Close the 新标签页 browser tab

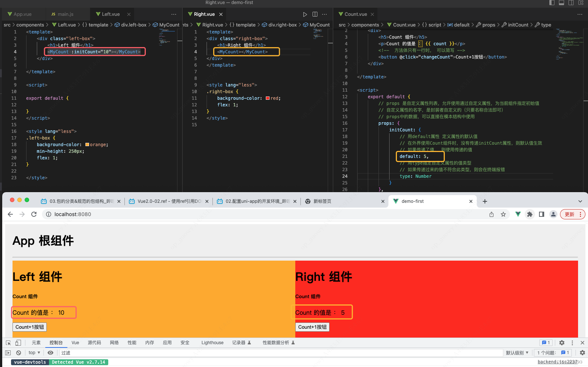click(x=383, y=201)
